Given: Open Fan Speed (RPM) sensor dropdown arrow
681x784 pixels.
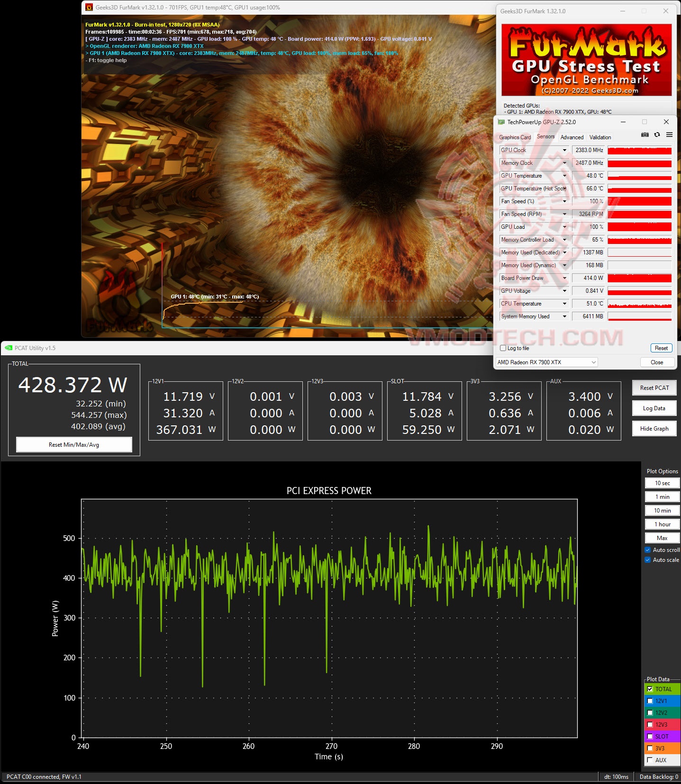Looking at the screenshot, I should 564,214.
